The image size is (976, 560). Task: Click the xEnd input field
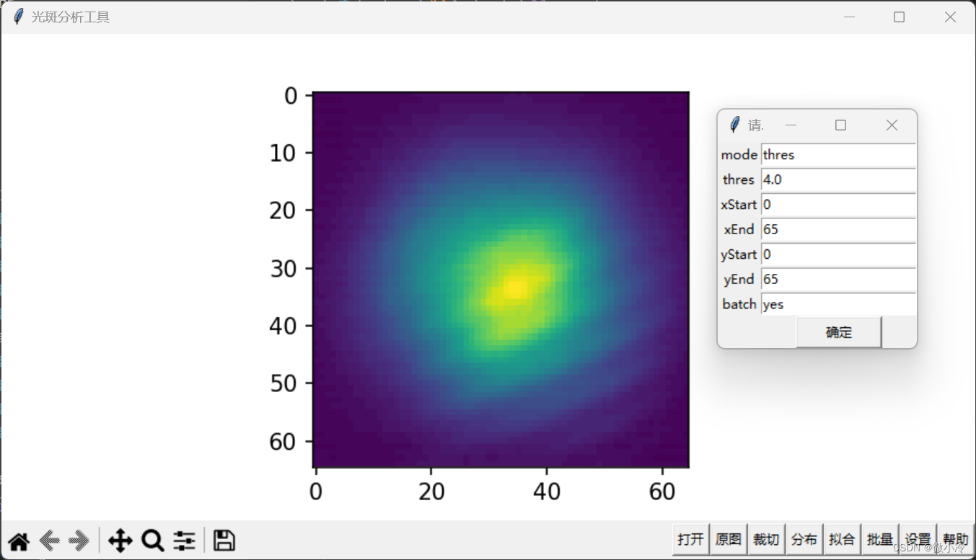click(x=838, y=229)
